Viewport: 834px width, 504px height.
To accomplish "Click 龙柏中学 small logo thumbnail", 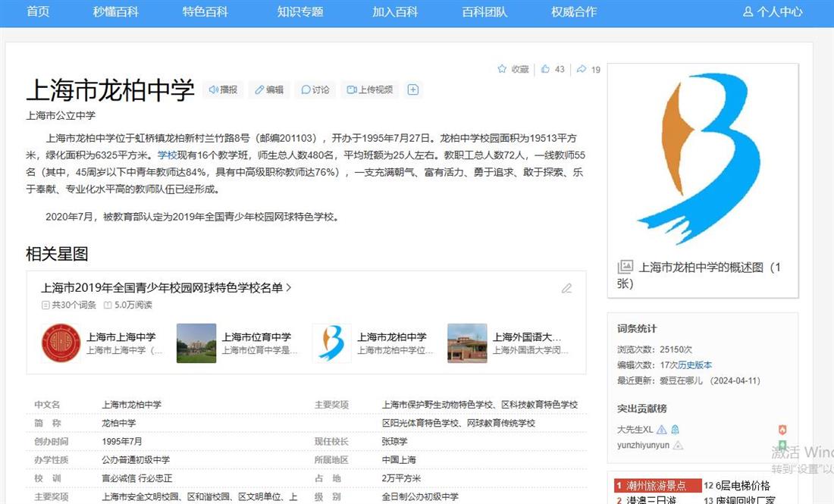I will [332, 343].
